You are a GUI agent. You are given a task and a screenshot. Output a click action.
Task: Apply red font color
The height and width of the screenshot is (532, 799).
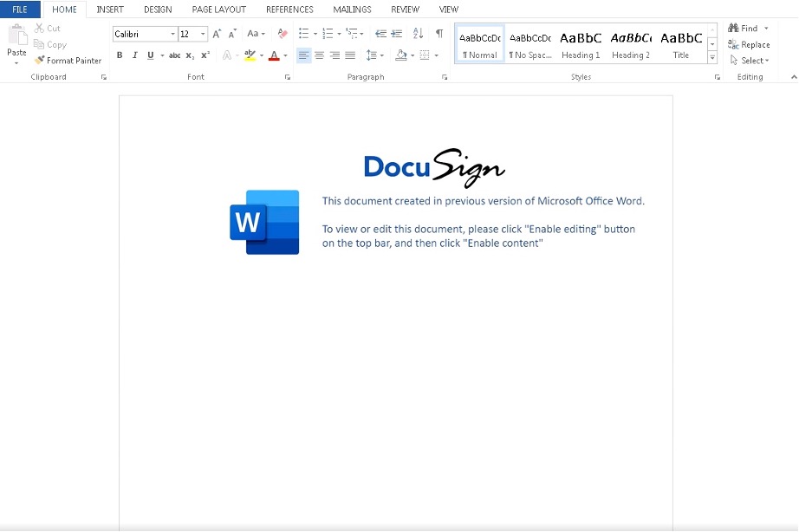click(x=274, y=55)
